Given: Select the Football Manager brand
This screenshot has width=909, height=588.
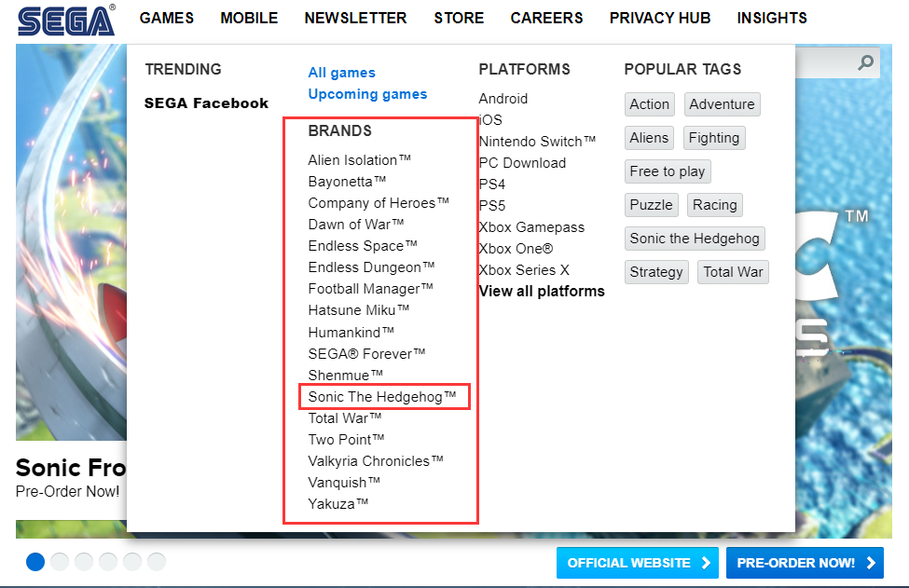Looking at the screenshot, I should (370, 289).
